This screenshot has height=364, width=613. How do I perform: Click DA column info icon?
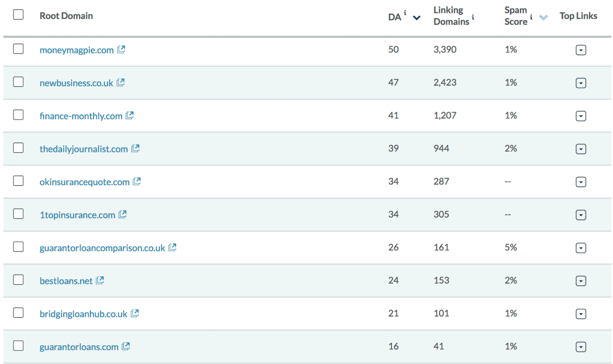click(405, 13)
